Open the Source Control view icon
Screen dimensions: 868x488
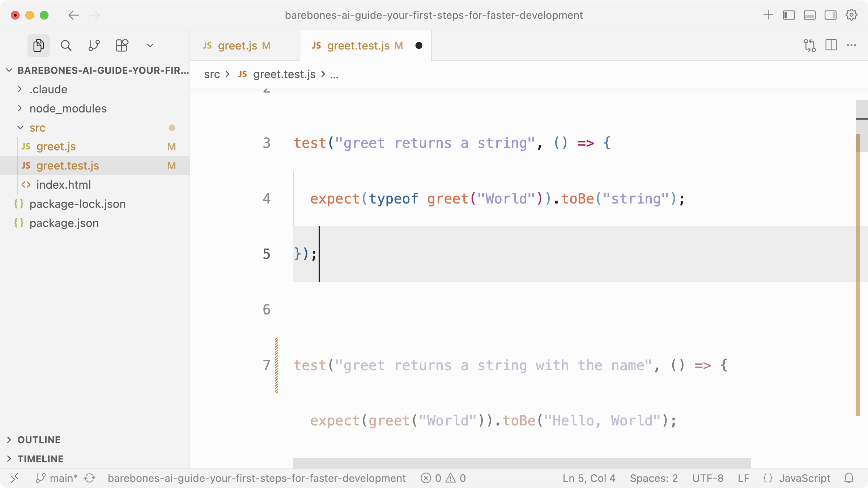(94, 46)
